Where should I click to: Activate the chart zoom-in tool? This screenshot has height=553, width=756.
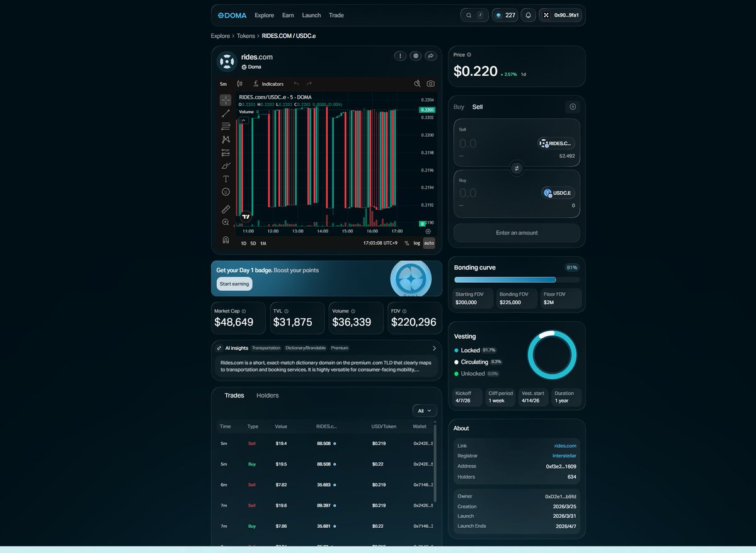coord(226,222)
